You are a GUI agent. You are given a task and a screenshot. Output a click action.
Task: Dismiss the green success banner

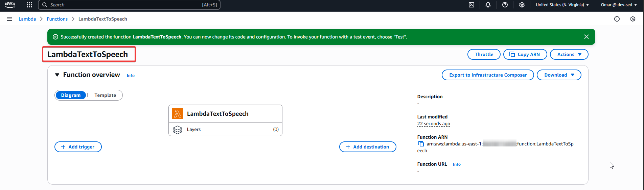click(x=586, y=37)
